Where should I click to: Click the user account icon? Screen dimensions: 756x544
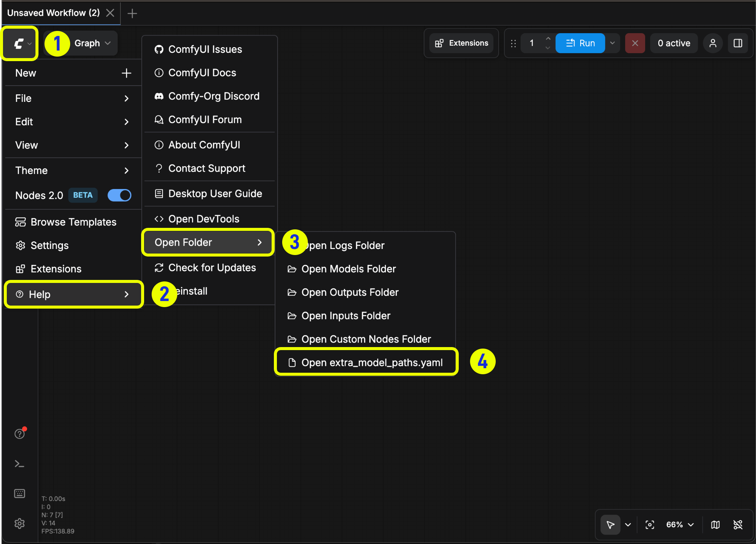713,43
